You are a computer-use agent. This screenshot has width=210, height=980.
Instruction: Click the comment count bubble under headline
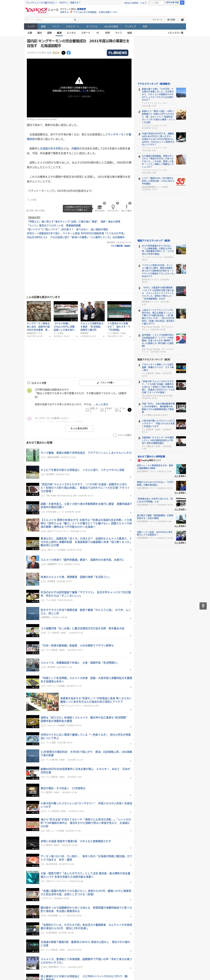[x=49, y=53]
